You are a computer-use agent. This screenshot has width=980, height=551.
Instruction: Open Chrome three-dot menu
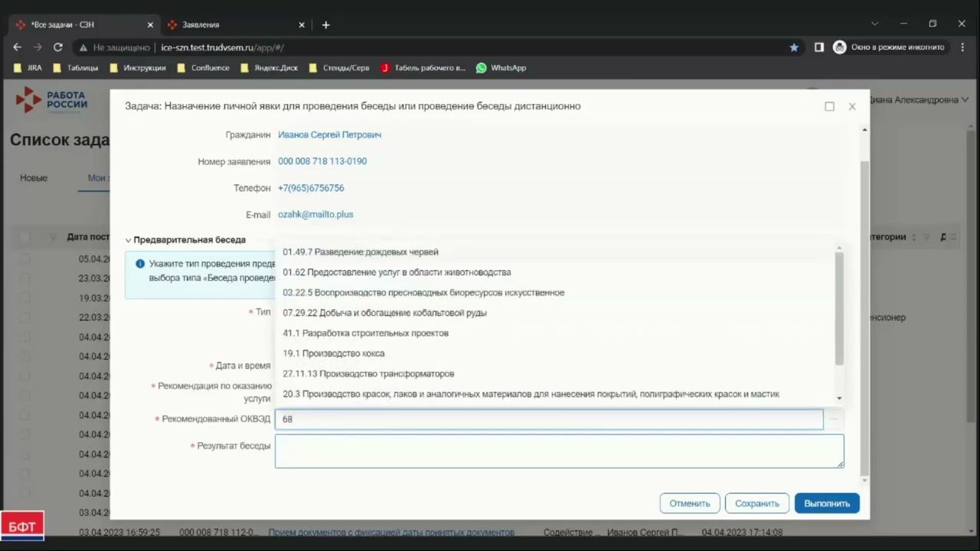[963, 47]
